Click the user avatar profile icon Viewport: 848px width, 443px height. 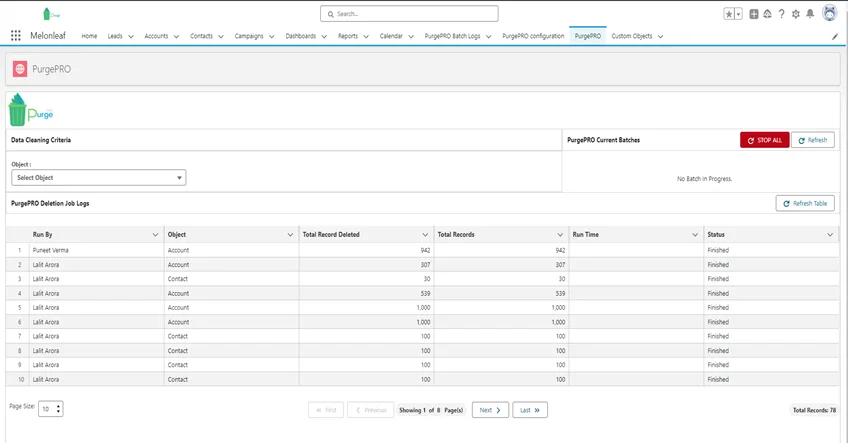(829, 13)
